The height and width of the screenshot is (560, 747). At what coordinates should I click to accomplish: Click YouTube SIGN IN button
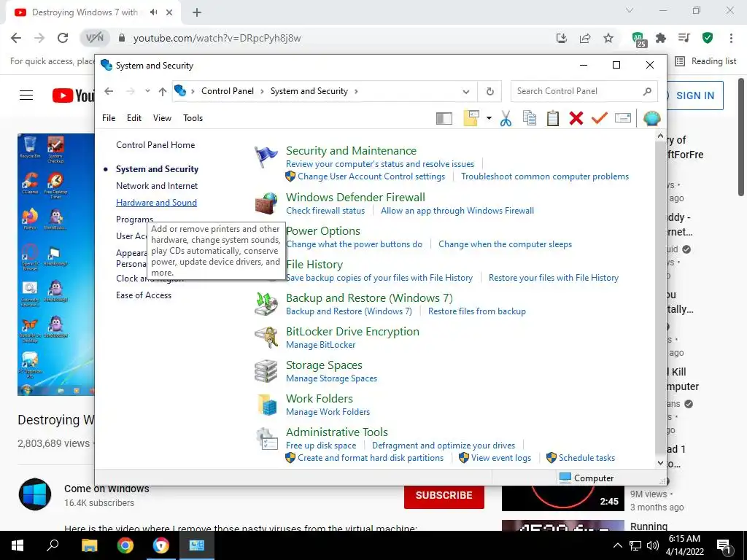[x=695, y=96]
